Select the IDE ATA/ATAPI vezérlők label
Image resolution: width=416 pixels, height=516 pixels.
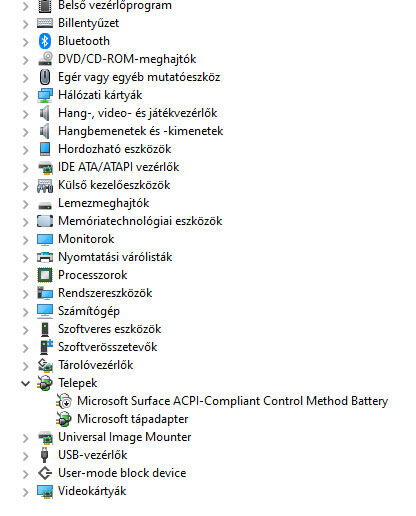pos(118,167)
